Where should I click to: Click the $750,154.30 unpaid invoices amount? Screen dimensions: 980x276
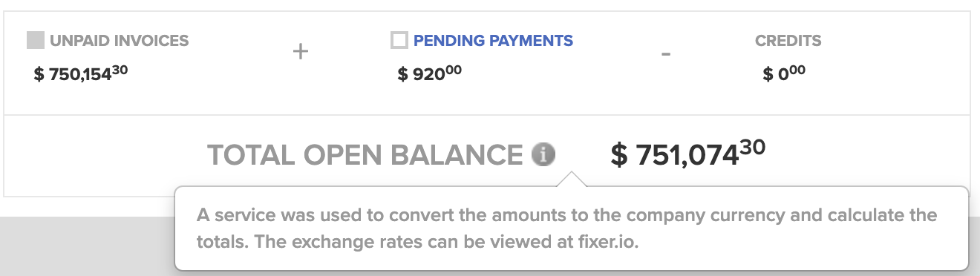(x=81, y=73)
